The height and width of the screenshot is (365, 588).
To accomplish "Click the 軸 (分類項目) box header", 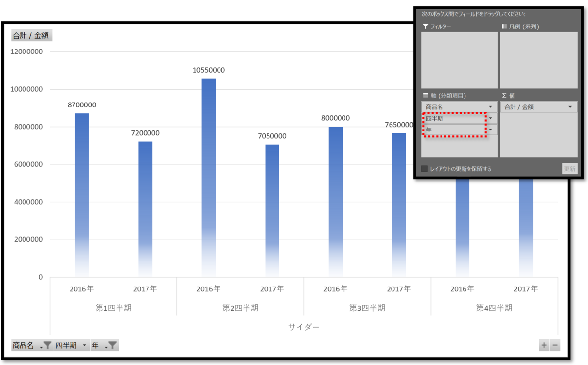I will [x=444, y=95].
